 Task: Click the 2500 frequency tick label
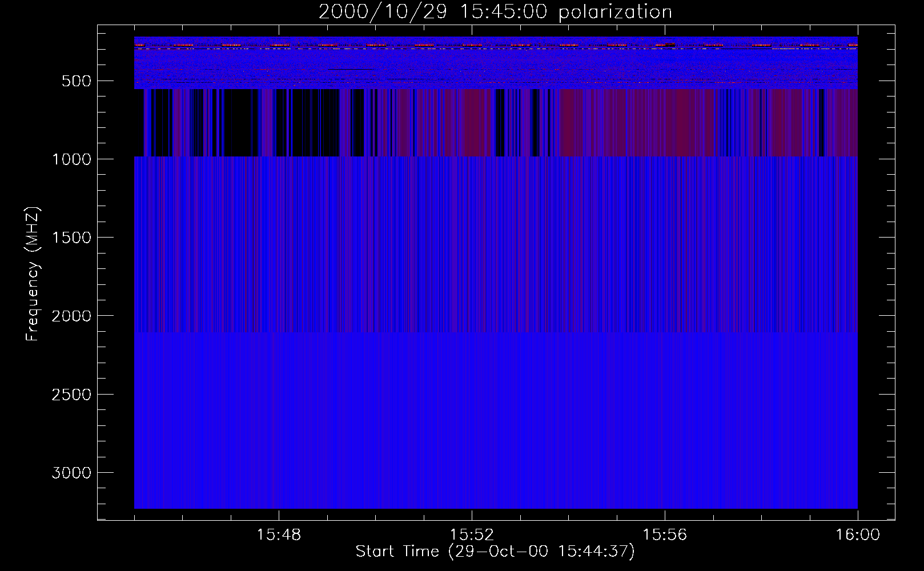pyautogui.click(x=71, y=395)
